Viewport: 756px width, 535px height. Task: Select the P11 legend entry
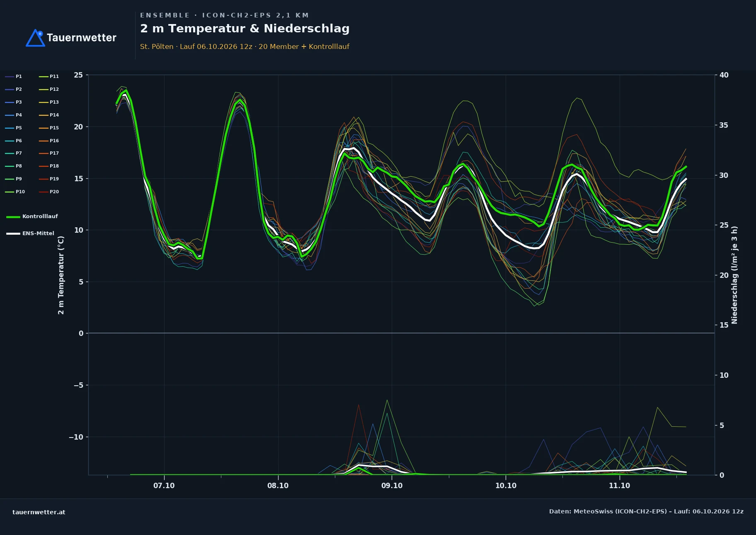[49, 76]
